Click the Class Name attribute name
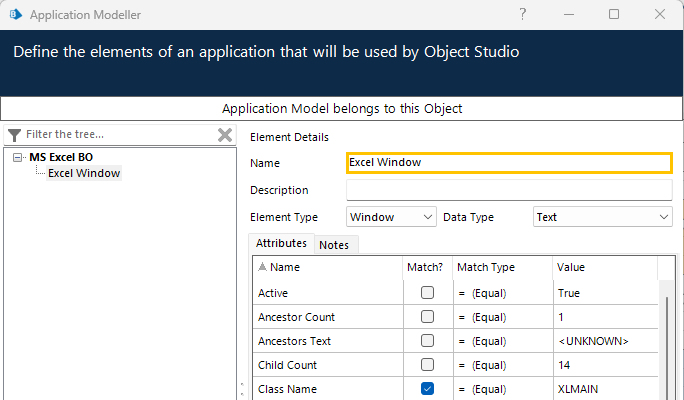The image size is (684, 400). (x=328, y=389)
